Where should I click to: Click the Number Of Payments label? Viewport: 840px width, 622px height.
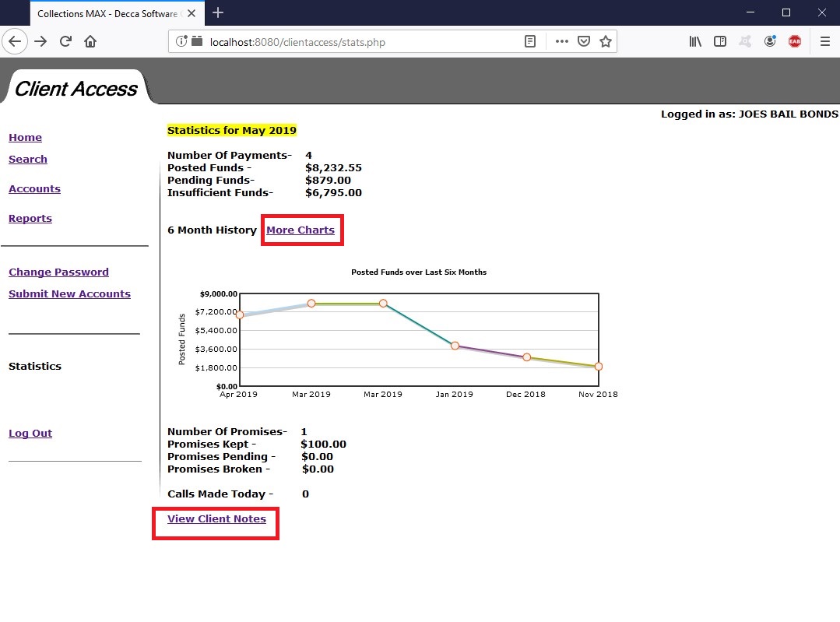230,155
